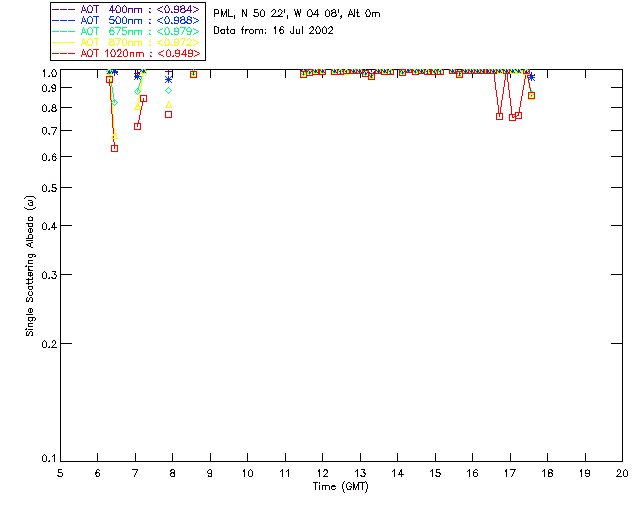Click the x-axis tick label '8'
This screenshot has width=640, height=512.
pos(172,473)
